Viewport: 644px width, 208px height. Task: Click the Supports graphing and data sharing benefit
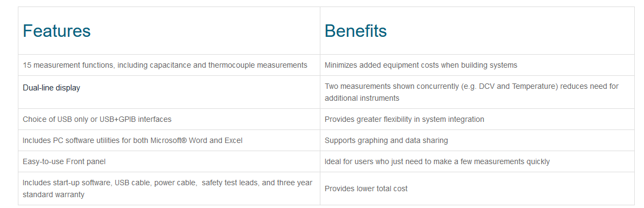386,140
